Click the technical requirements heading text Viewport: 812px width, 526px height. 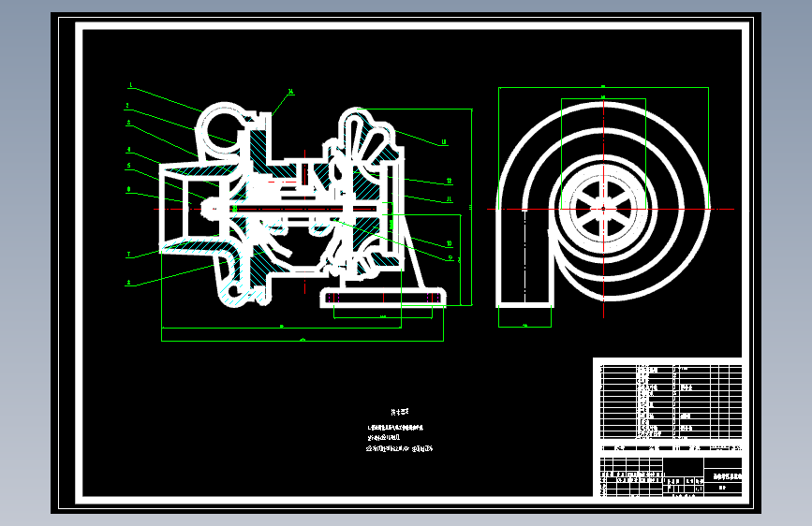coord(399,412)
